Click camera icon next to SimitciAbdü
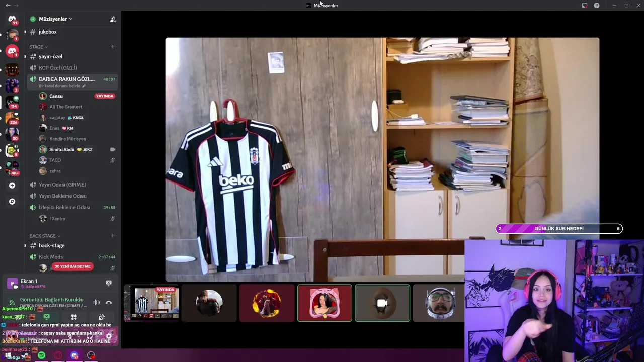Image resolution: width=644 pixels, height=362 pixels. (113, 149)
